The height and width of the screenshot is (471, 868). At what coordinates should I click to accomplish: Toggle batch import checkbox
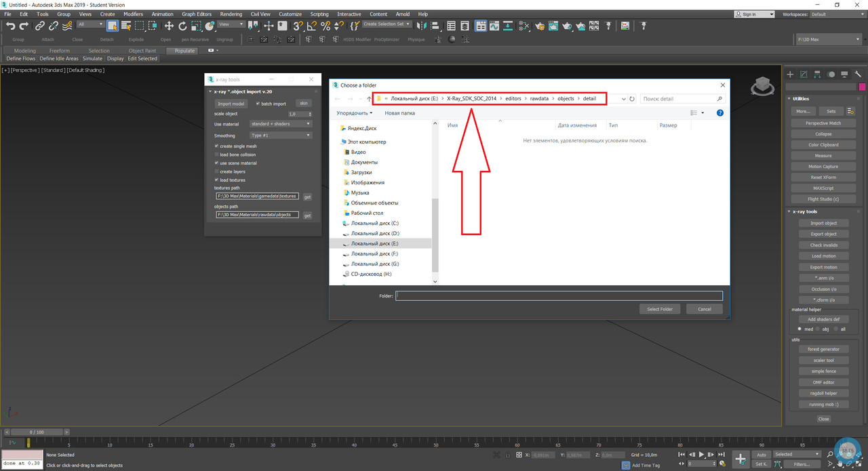[x=258, y=104]
